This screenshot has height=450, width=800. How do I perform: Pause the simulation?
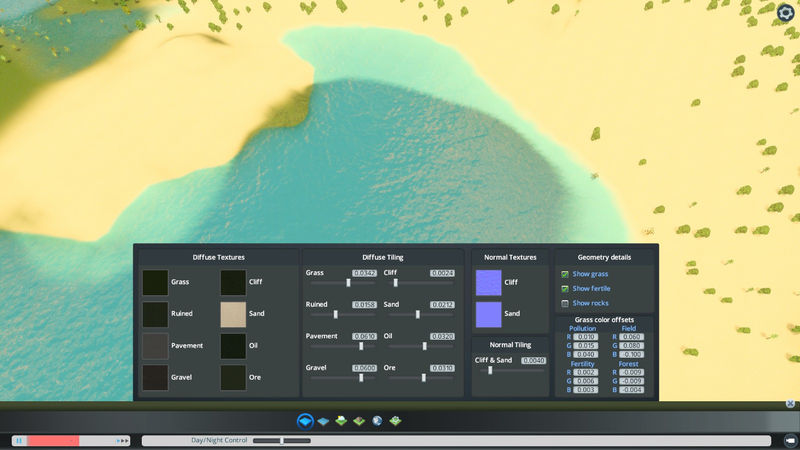pyautogui.click(x=18, y=440)
